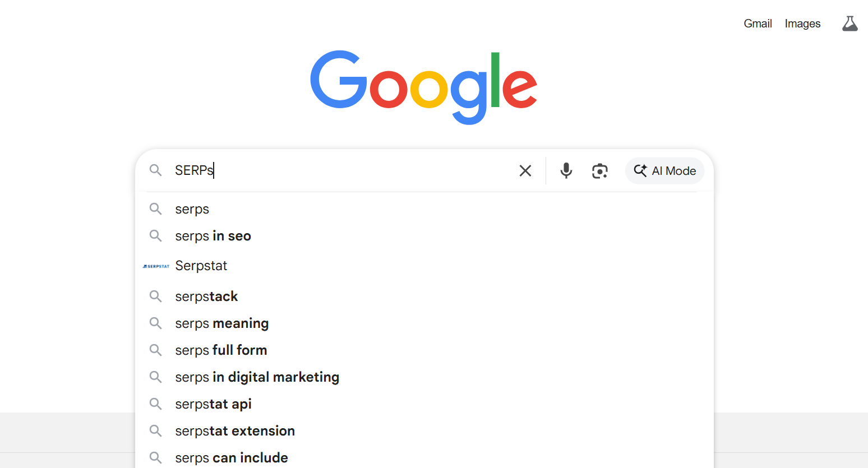Open Gmail link
Image resolution: width=868 pixels, height=468 pixels.
click(758, 24)
